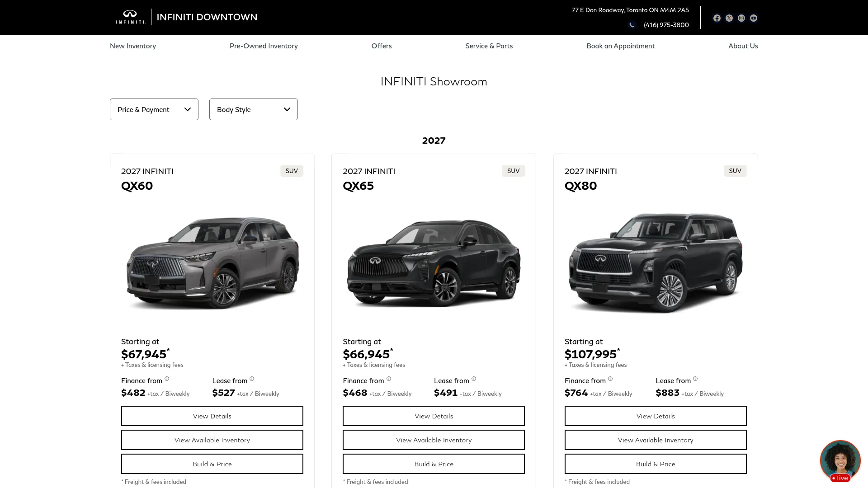This screenshot has height=488, width=868.
Task: Click View Available Inventory for QX65
Action: coord(434,440)
